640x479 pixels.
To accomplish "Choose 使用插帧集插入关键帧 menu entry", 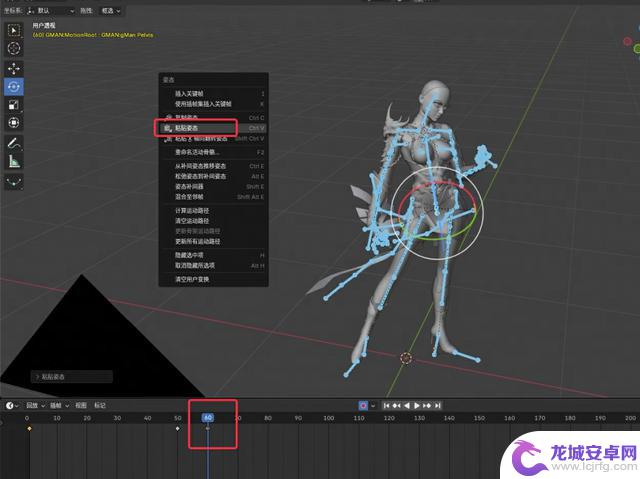I will click(213, 104).
